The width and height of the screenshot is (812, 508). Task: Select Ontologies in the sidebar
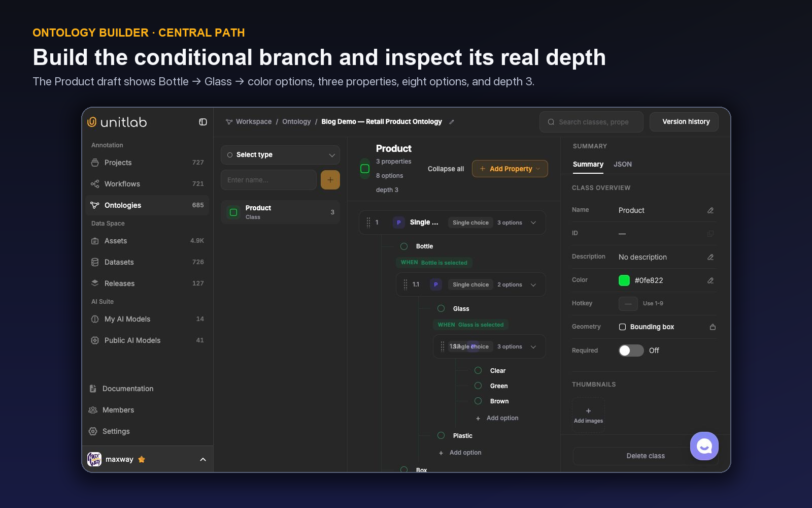click(147, 205)
